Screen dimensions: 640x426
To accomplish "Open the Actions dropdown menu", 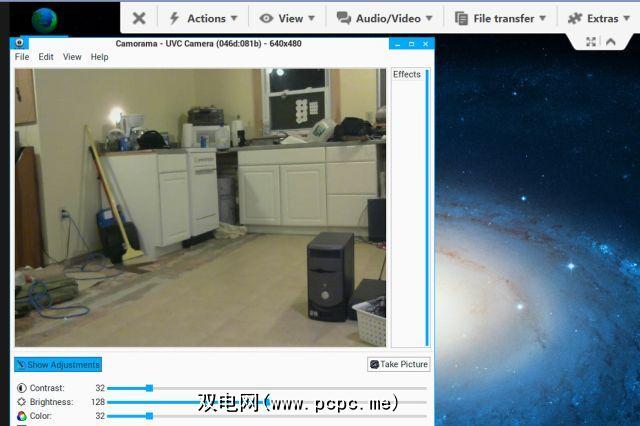I will pyautogui.click(x=203, y=18).
